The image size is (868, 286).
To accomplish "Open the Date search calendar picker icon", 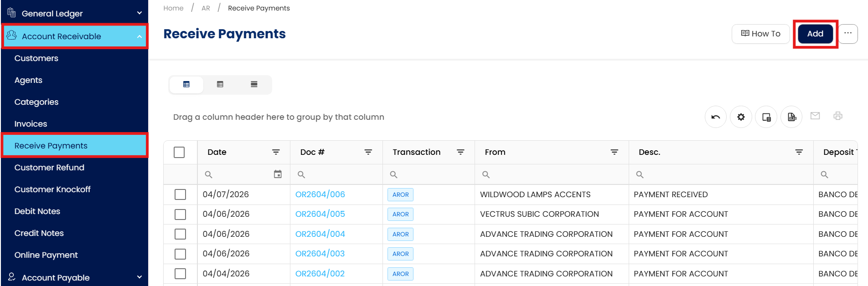I will (278, 174).
